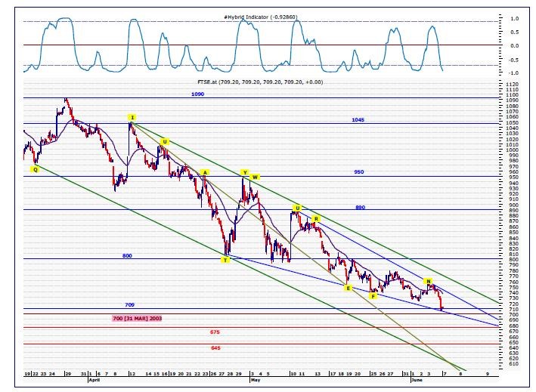
Task: Click the yellow F wave marker
Action: click(373, 295)
